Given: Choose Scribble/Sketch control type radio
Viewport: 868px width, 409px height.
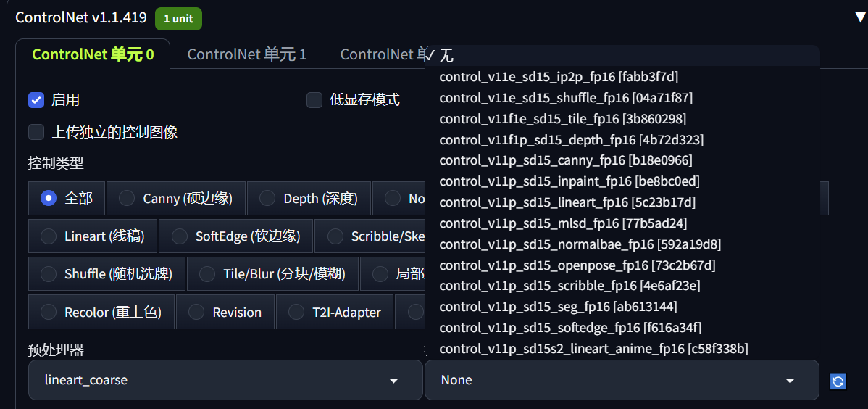Looking at the screenshot, I should 335,236.
